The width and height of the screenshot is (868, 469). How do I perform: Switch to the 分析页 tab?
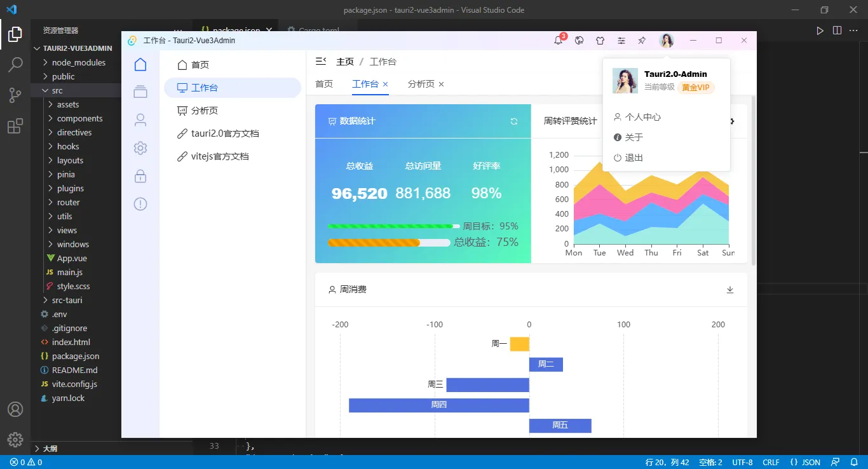pyautogui.click(x=421, y=83)
